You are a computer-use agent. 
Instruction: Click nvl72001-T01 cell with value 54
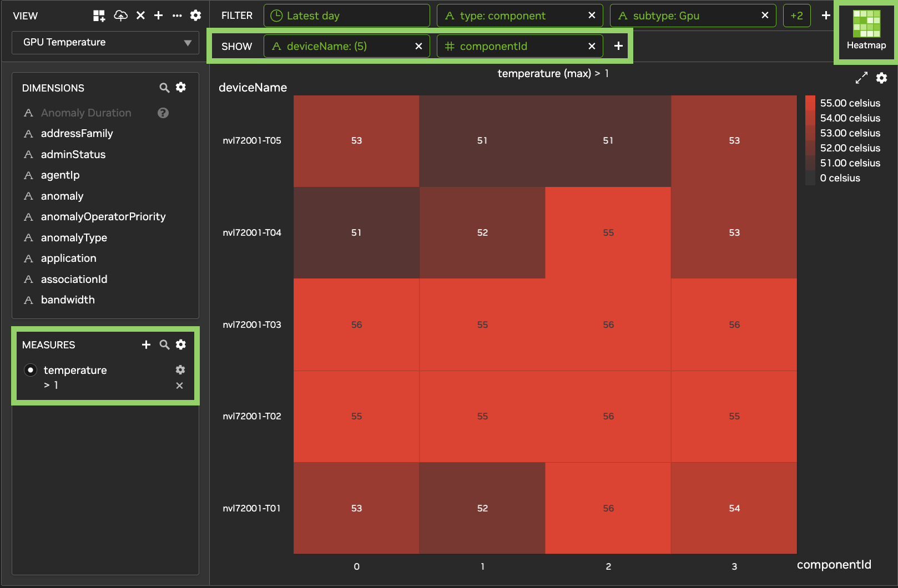click(734, 508)
